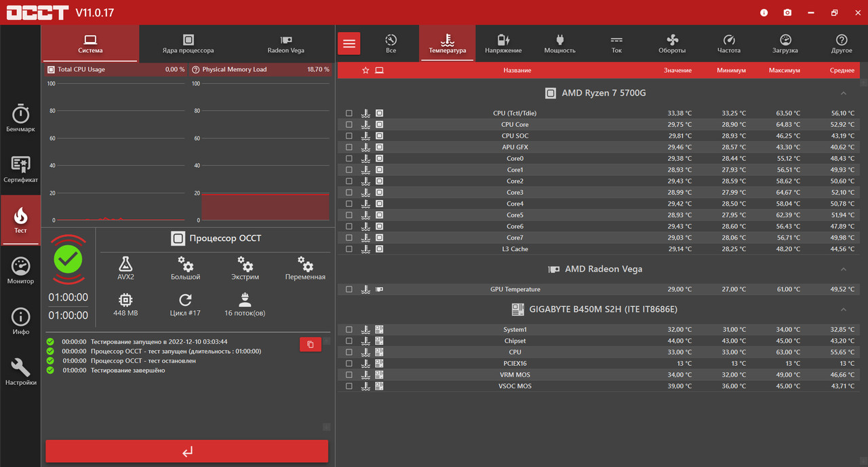This screenshot has width=868, height=467.
Task: Click the Physical Memory Load help icon
Action: pos(195,69)
